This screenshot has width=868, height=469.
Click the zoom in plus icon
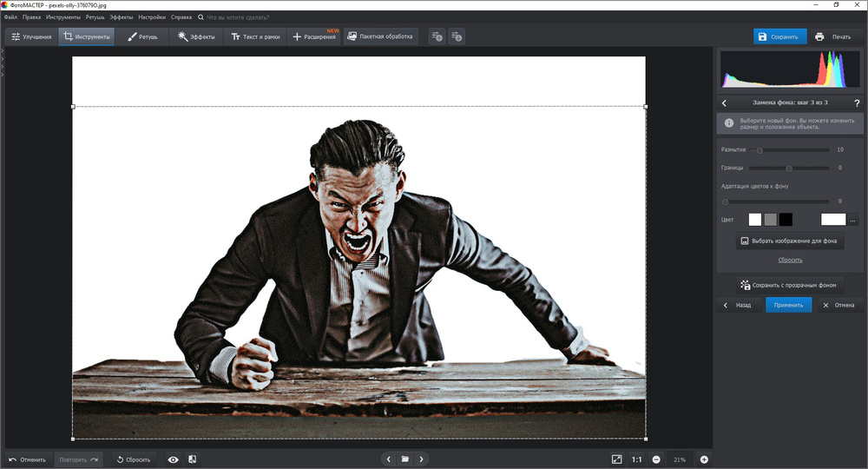point(704,459)
